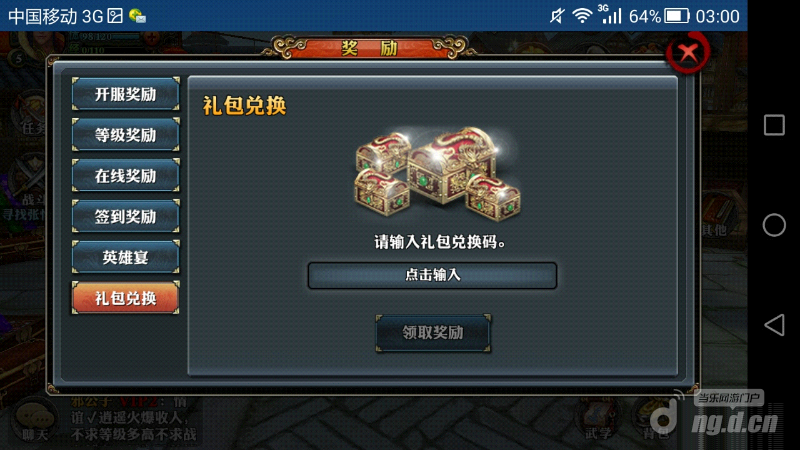Tap the Android back triangle icon
Screen dimensions: 800x450
774,324
